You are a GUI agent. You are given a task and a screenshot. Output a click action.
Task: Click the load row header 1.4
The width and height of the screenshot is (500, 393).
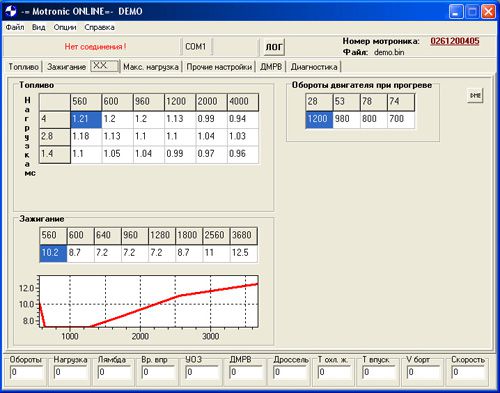coord(55,154)
